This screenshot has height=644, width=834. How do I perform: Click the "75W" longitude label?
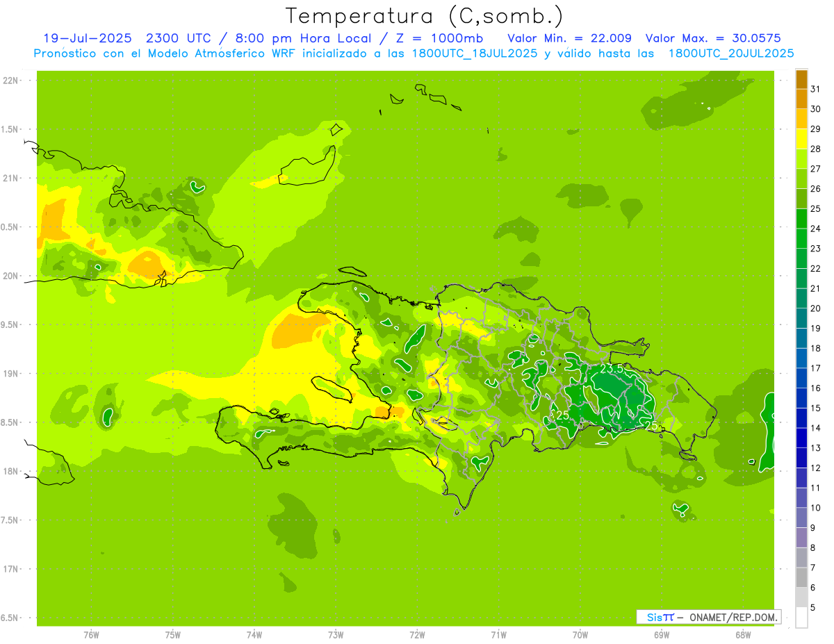tap(173, 635)
